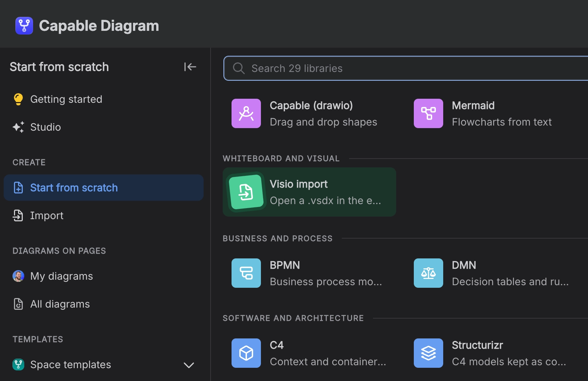Click the BPMN process icon
The width and height of the screenshot is (588, 381).
click(246, 273)
